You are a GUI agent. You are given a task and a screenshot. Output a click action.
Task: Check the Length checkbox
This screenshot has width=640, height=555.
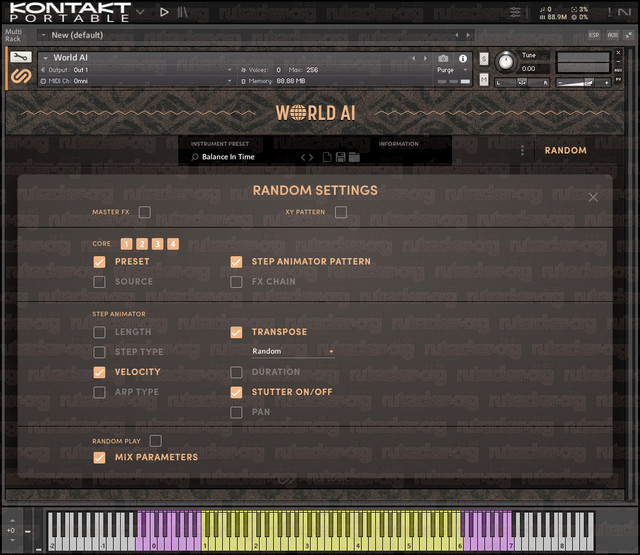(x=99, y=332)
